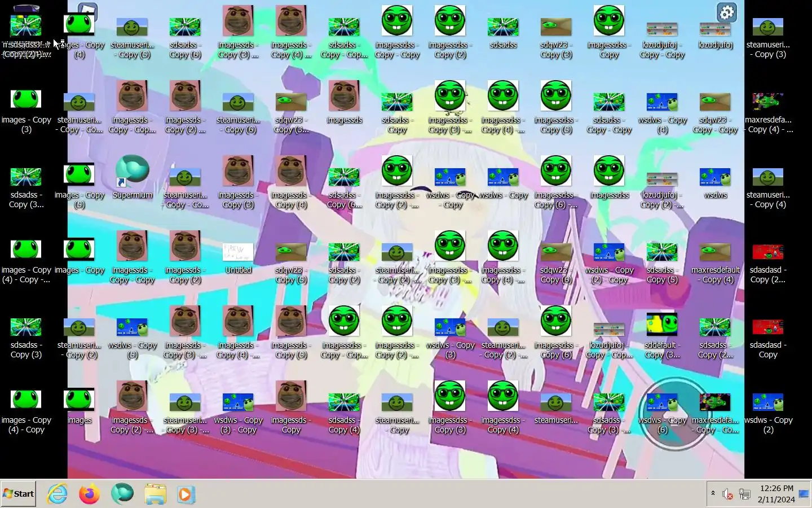Select the imagessds file icon
The width and height of the screenshot is (812, 508).
[345, 102]
